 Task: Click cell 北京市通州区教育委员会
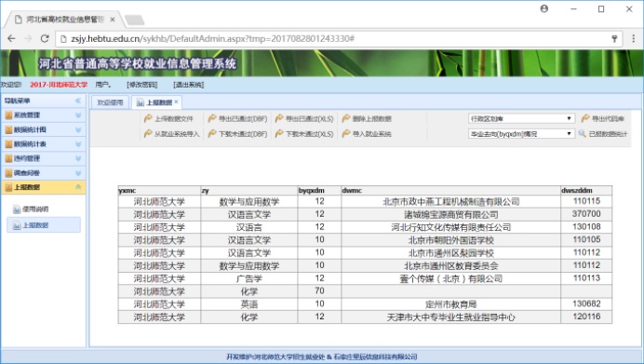pyautogui.click(x=451, y=266)
